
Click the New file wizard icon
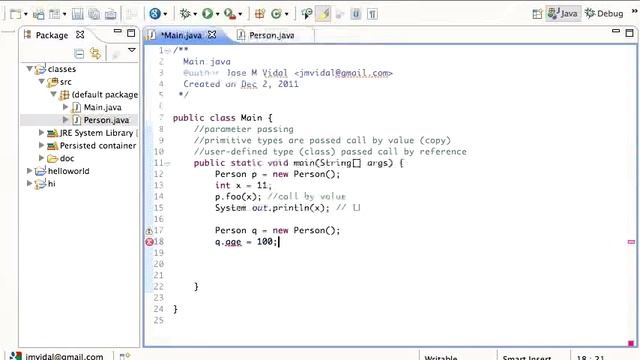16,14
